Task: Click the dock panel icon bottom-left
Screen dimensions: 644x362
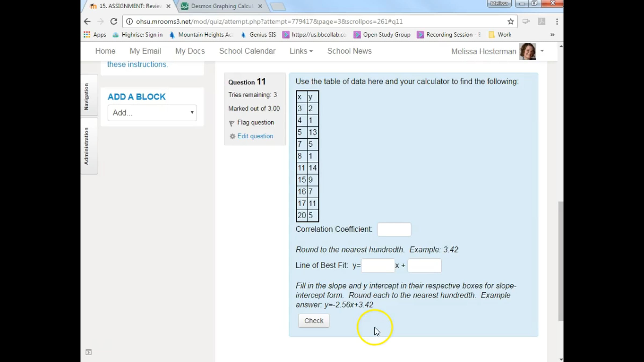Action: coord(89,352)
